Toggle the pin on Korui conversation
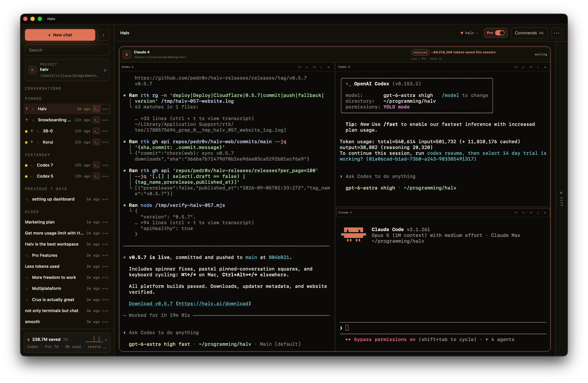 pyautogui.click(x=32, y=142)
